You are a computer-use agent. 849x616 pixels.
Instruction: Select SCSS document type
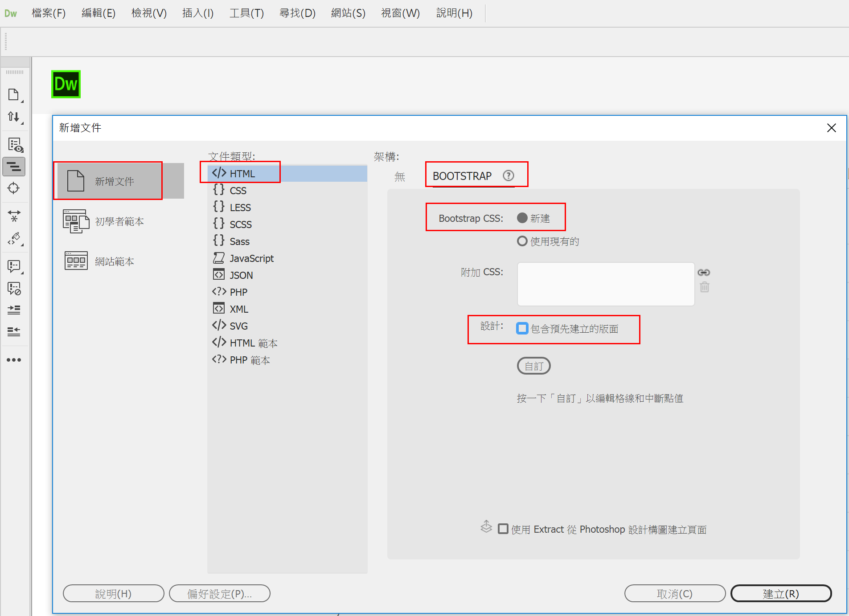[x=287, y=224]
